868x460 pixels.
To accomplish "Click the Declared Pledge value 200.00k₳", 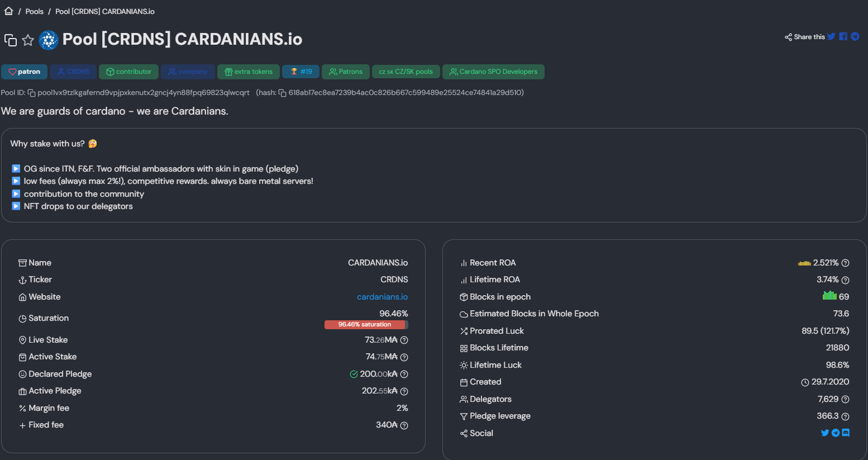I will (379, 374).
